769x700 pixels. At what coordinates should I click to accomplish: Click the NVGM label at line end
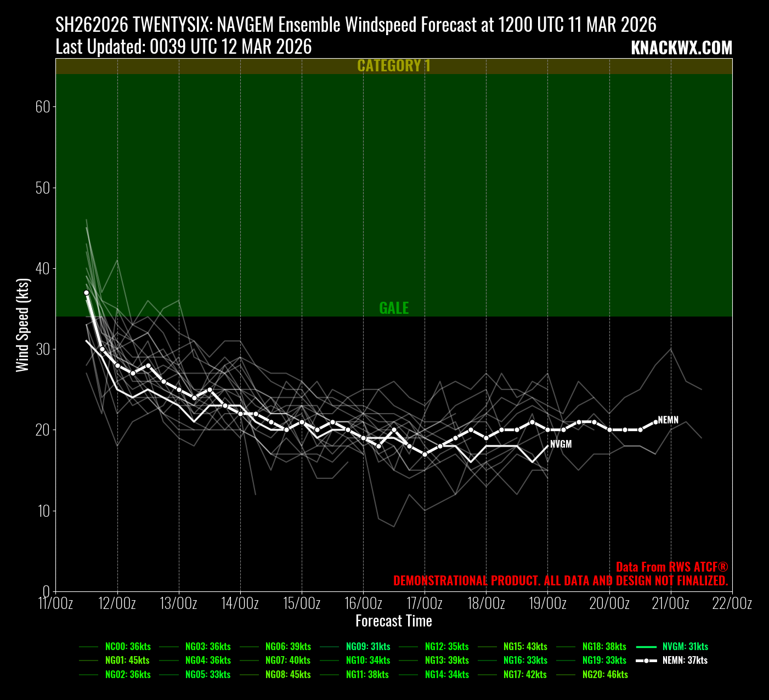561,444
